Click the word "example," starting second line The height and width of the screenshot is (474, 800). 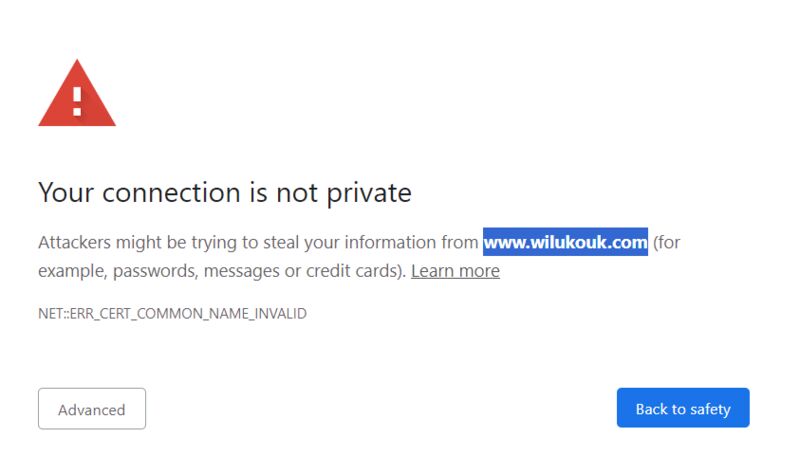(73, 271)
